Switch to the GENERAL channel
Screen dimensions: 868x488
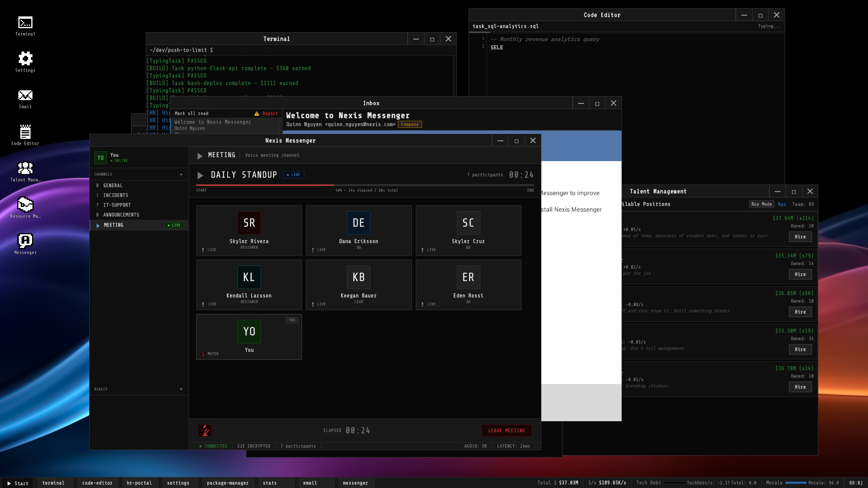pyautogui.click(x=113, y=185)
